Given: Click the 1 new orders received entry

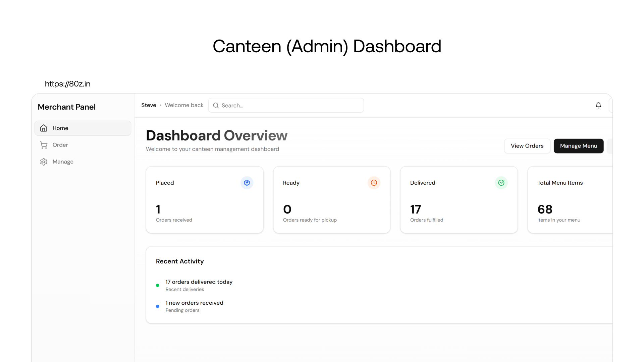Looking at the screenshot, I should (x=195, y=303).
